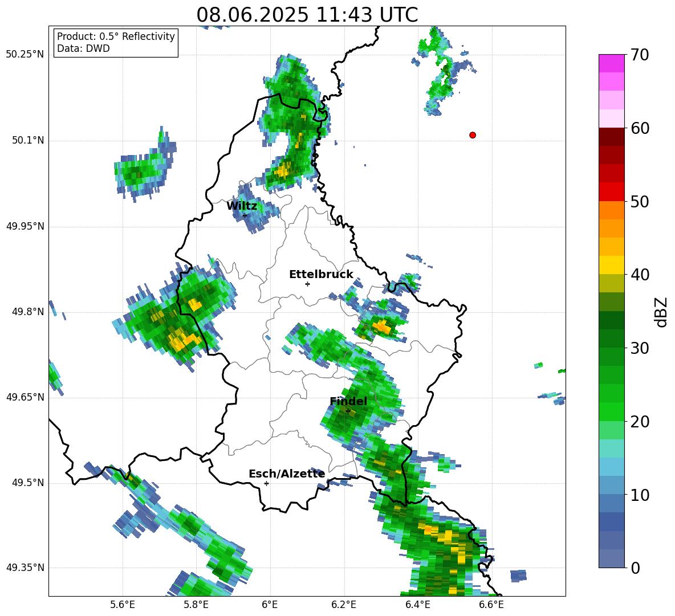Viewport: 675px width, 616px height.
Task: Click the 0 value on colorbar
Action: point(635,568)
